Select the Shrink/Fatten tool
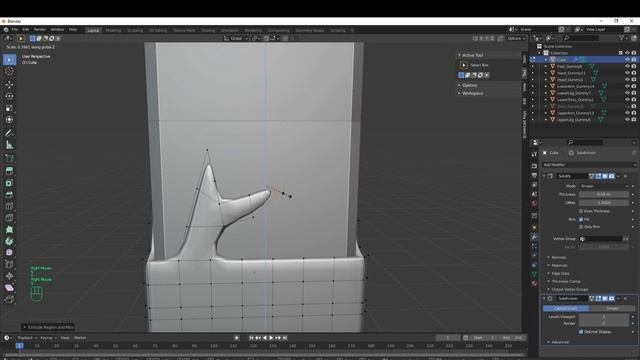This screenshot has height=360, width=640. point(9,276)
